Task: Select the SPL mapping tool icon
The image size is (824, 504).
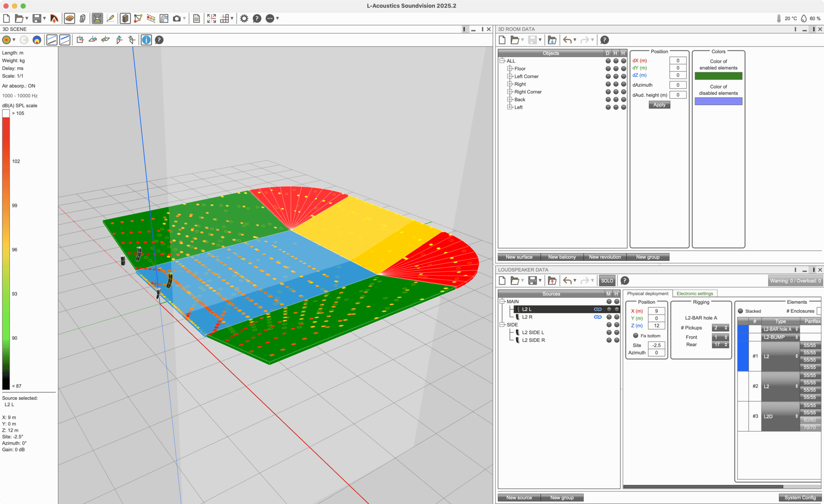Action: tap(69, 18)
